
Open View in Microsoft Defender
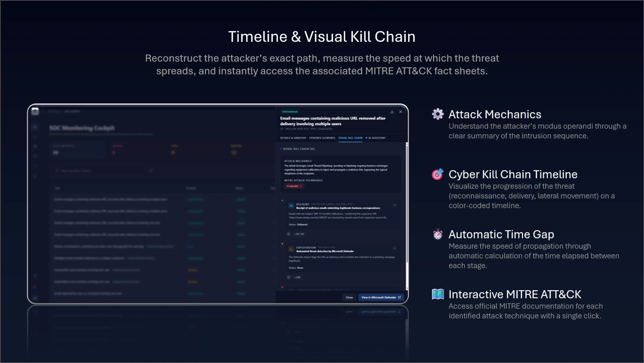381,297
